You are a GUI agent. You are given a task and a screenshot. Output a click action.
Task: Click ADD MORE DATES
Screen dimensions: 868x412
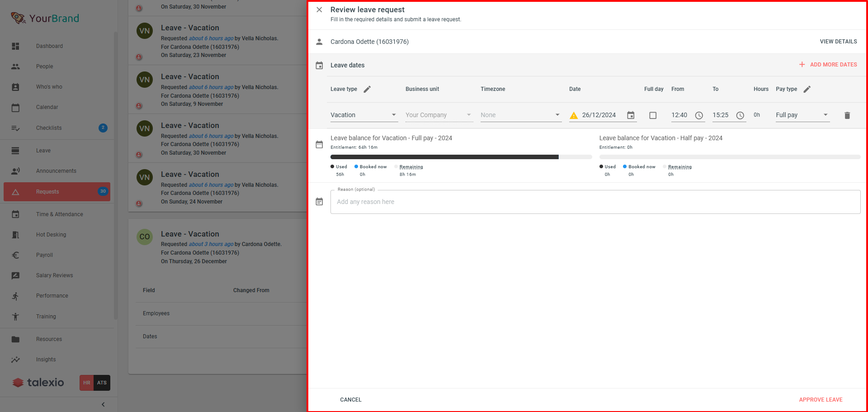(x=828, y=65)
